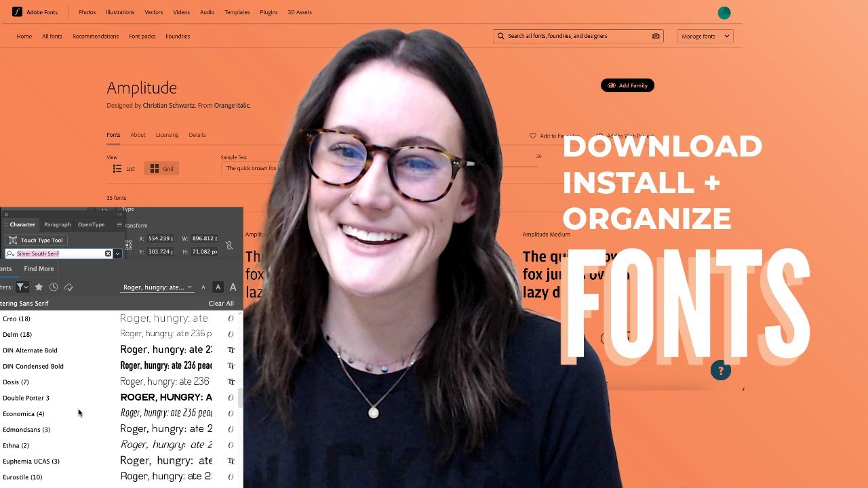Click Clear All filters

pyautogui.click(x=221, y=304)
